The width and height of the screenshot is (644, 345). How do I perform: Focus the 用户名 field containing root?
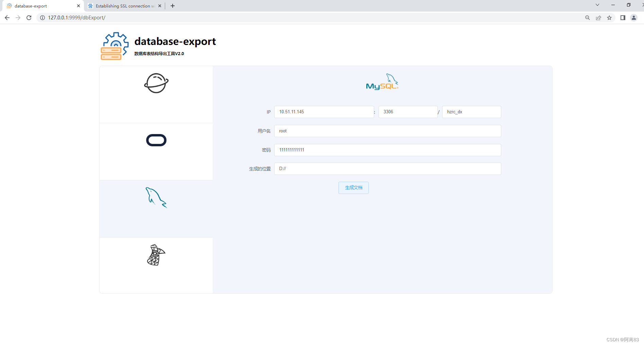[388, 131]
